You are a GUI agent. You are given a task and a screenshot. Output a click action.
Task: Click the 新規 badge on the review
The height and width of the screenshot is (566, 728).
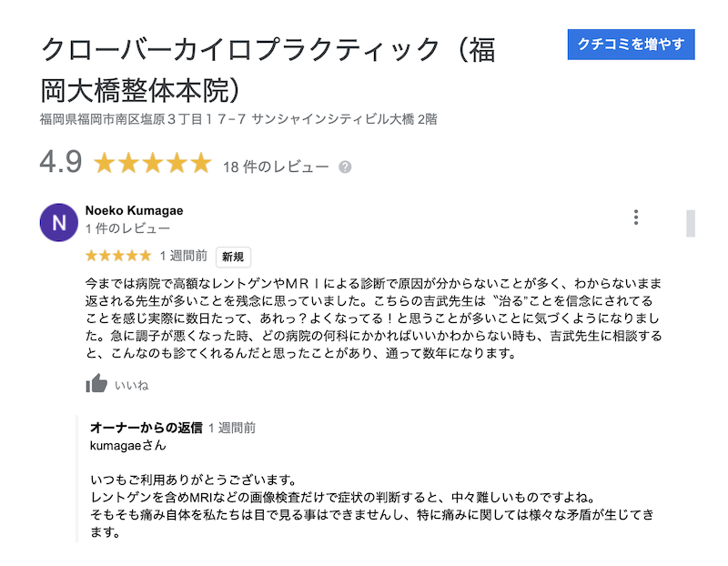point(233,257)
